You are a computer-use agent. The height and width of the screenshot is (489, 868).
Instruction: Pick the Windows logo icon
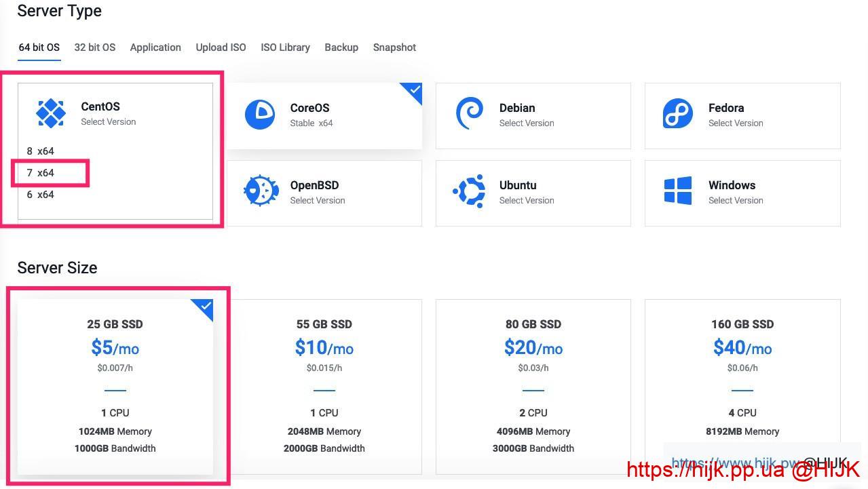677,191
